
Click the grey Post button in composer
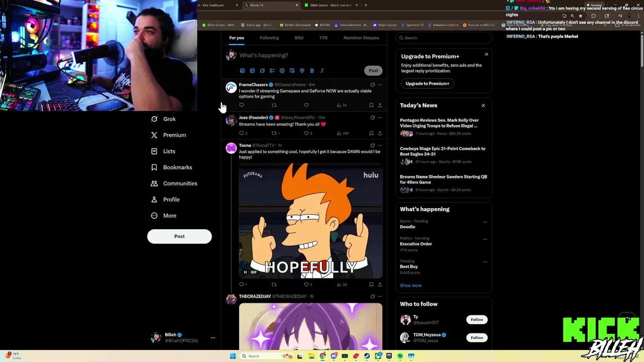click(373, 71)
